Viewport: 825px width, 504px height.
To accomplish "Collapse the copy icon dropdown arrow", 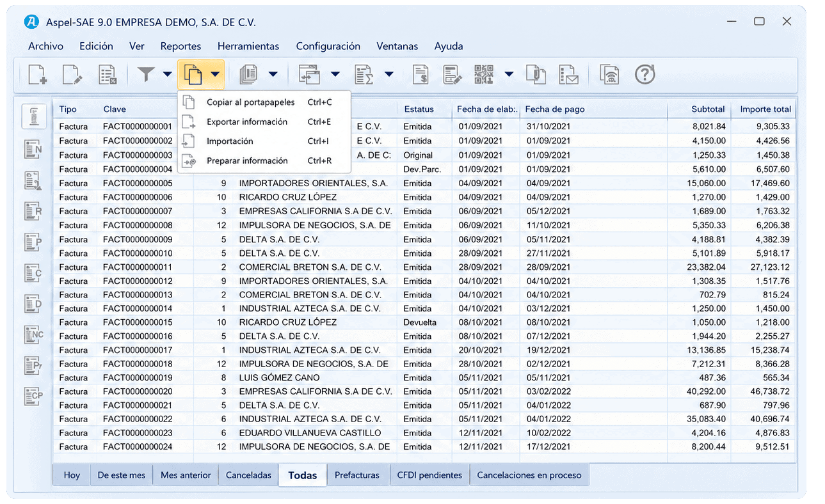I will click(215, 74).
